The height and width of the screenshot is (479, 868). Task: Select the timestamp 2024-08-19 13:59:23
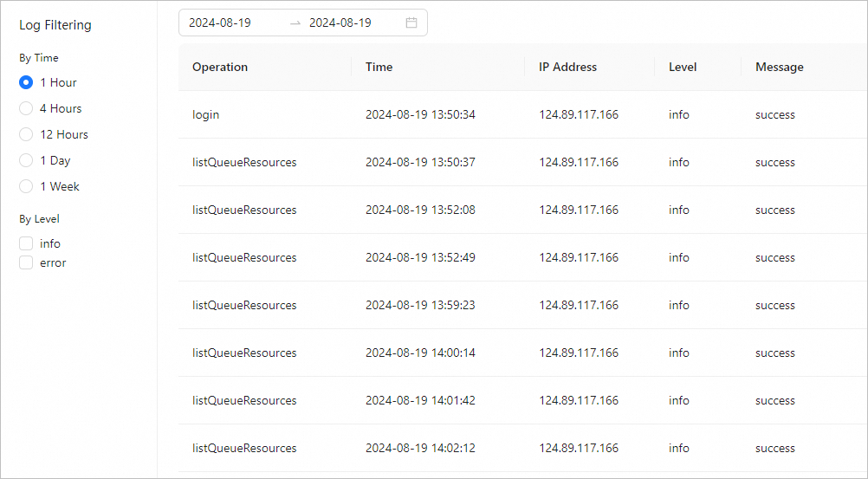tap(420, 305)
